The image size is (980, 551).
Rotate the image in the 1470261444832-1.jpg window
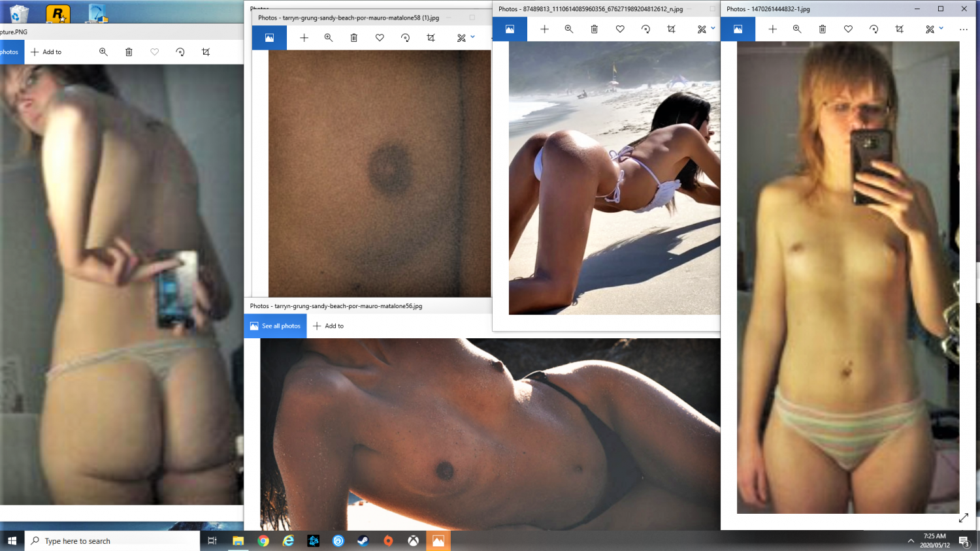874,29
